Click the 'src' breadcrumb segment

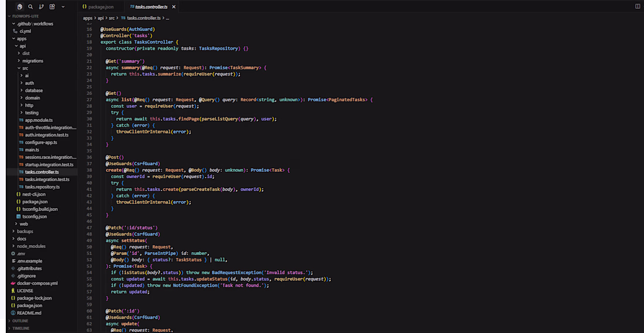pyautogui.click(x=112, y=18)
